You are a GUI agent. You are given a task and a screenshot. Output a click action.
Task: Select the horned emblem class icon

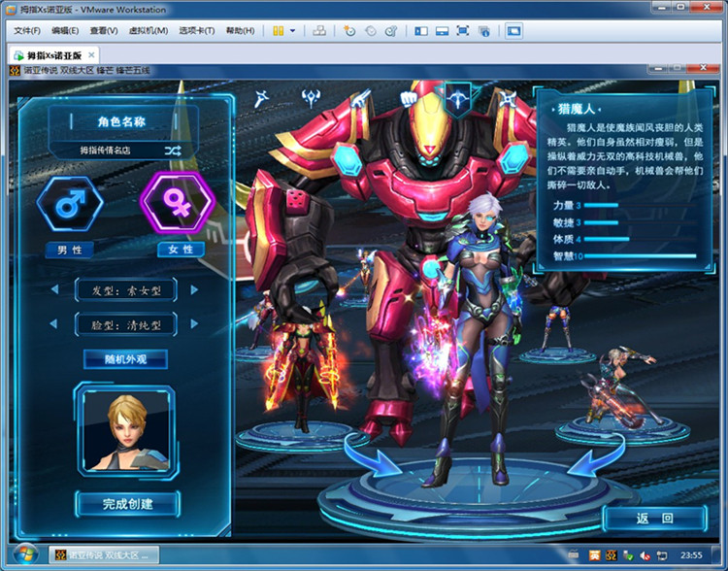tap(311, 98)
